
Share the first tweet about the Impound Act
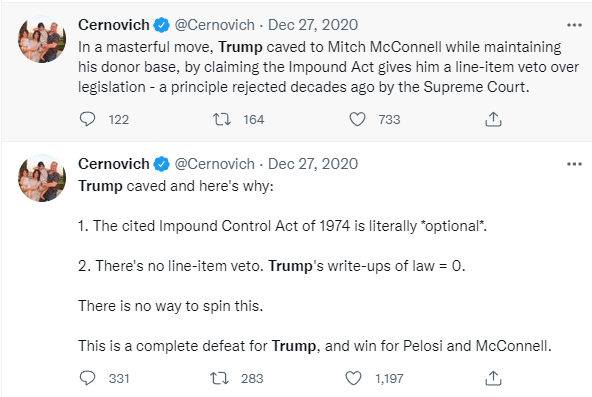493,119
